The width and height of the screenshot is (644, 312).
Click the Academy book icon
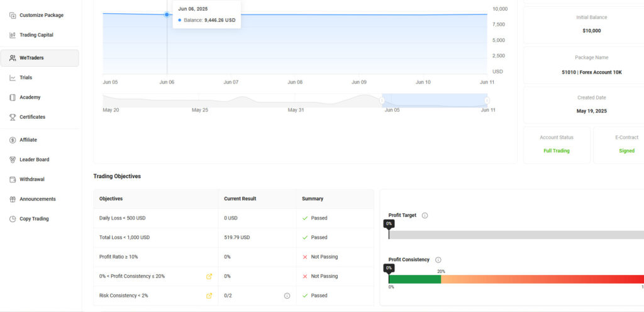point(13,97)
